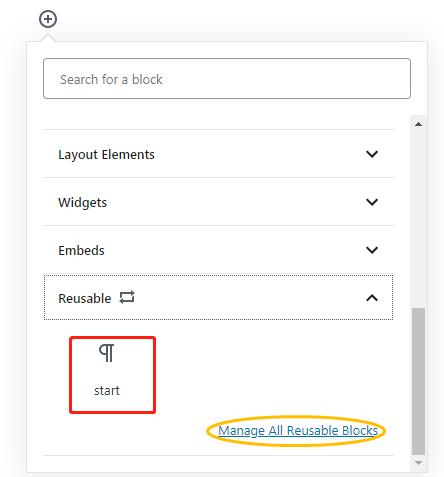The height and width of the screenshot is (477, 444).
Task: Click the Widgets category label
Action: [x=83, y=202]
